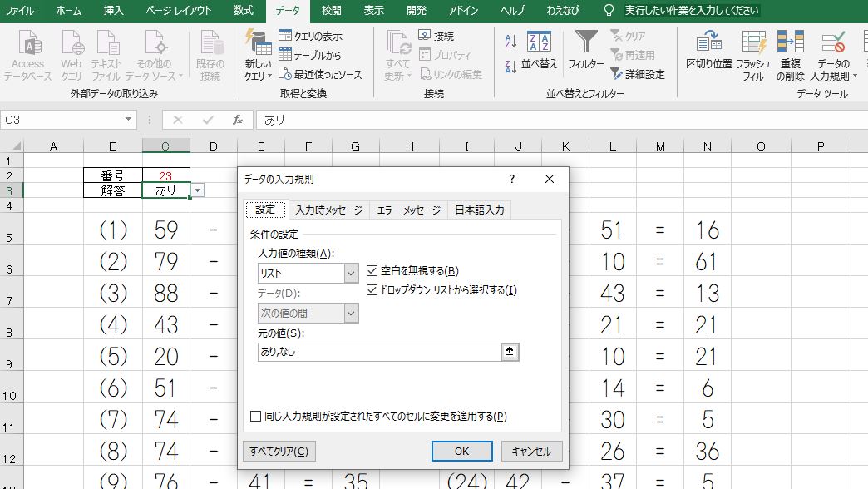Switch to the 入力時メッセージ tab
Screen dimensions: 868x489
tap(328, 210)
